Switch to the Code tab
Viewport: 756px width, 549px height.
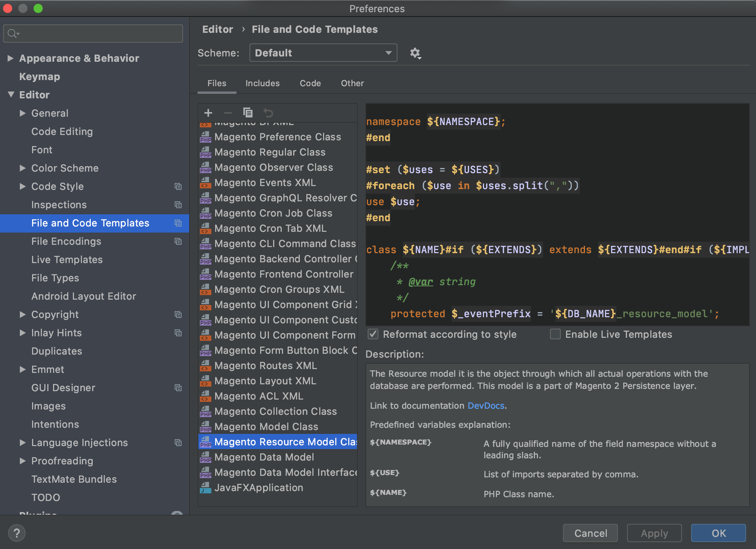[310, 83]
